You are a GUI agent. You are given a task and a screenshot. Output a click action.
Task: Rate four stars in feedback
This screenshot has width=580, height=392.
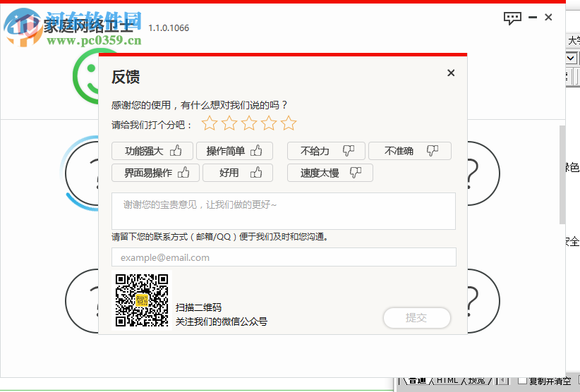click(x=269, y=123)
